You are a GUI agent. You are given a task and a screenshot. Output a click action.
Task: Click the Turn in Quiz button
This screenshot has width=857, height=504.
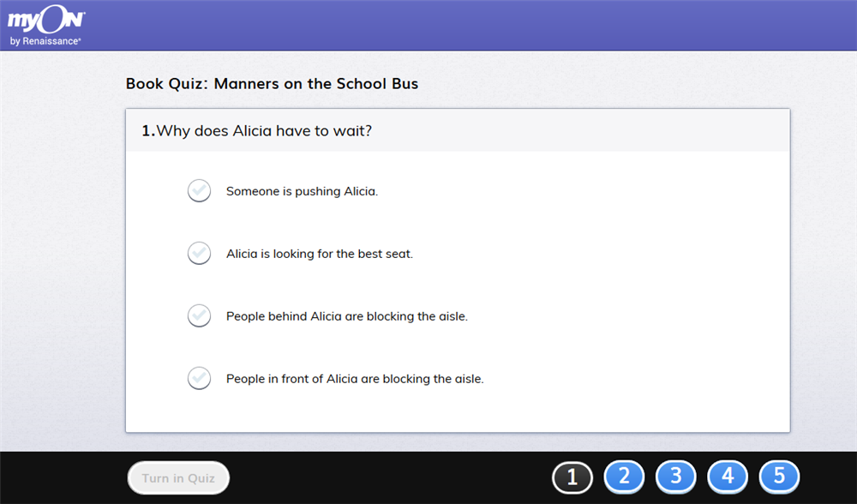(x=178, y=477)
